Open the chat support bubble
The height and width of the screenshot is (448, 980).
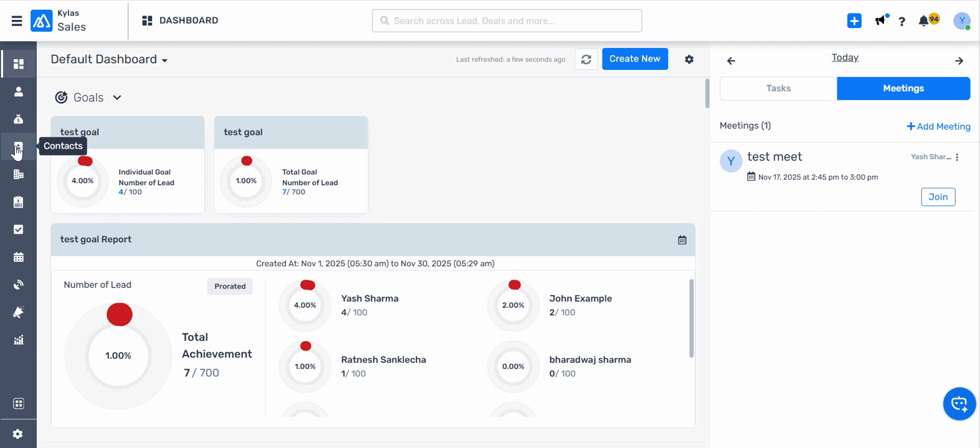click(x=959, y=404)
